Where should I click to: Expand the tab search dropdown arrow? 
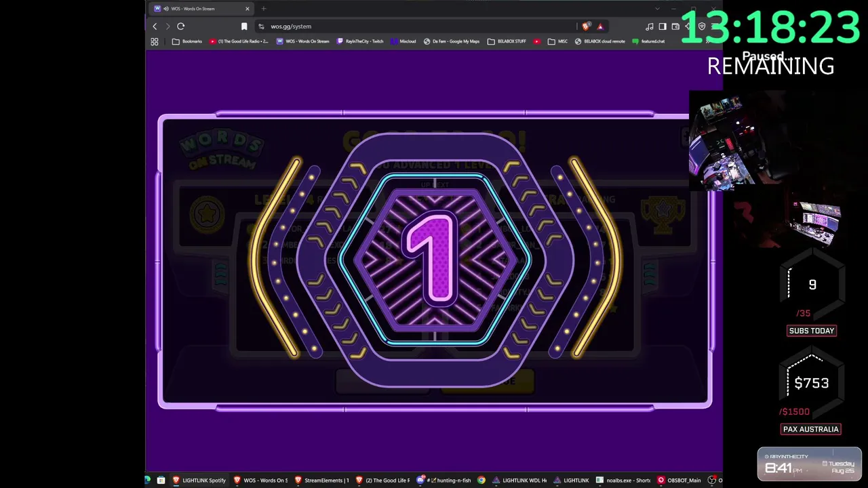coord(657,9)
